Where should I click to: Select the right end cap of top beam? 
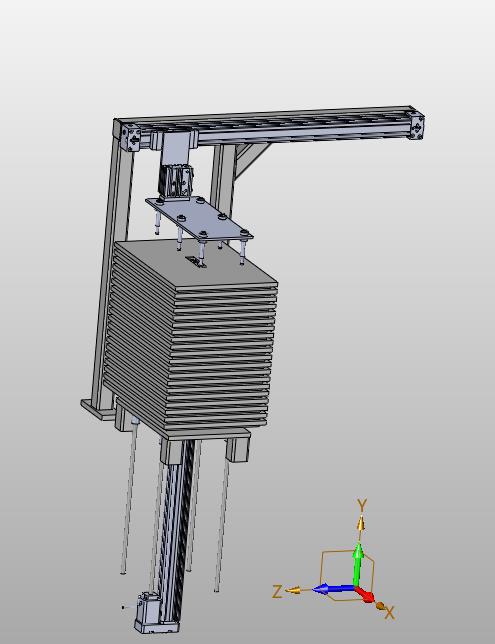(x=417, y=126)
